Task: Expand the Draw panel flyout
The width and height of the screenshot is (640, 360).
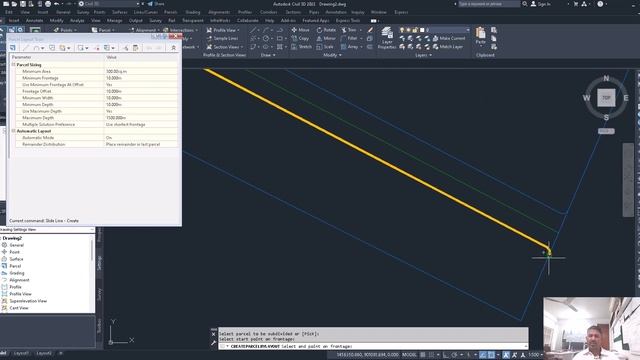Action: point(268,55)
